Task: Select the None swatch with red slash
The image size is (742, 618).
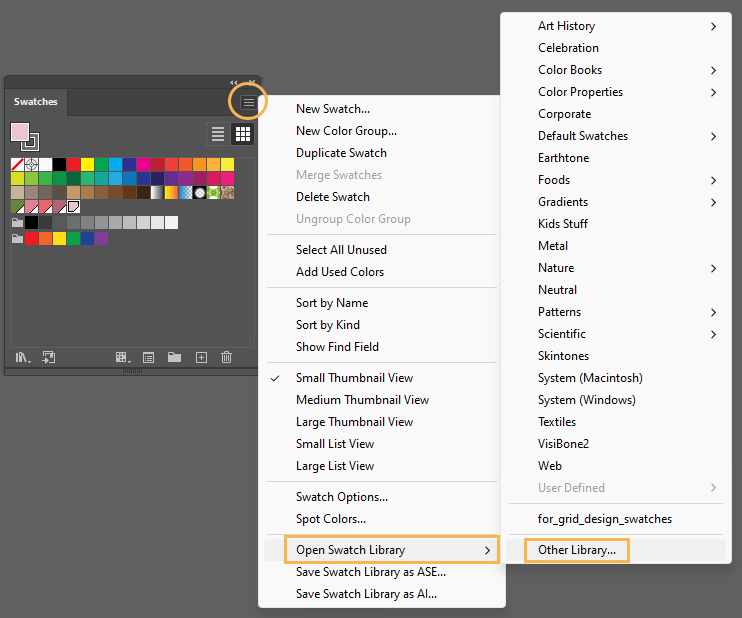Action: tap(18, 164)
